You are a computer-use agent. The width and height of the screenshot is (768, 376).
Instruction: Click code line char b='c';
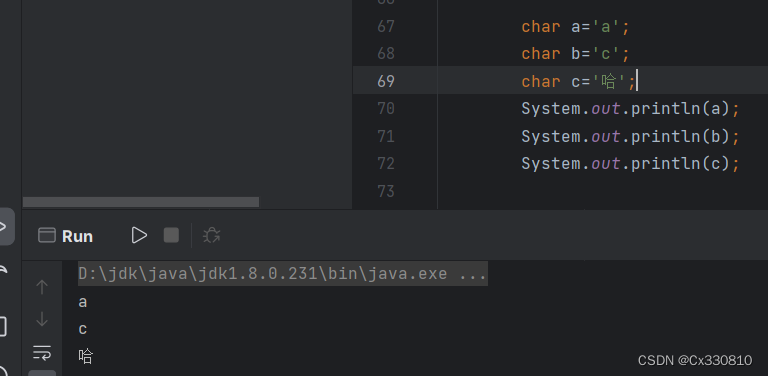click(576, 53)
